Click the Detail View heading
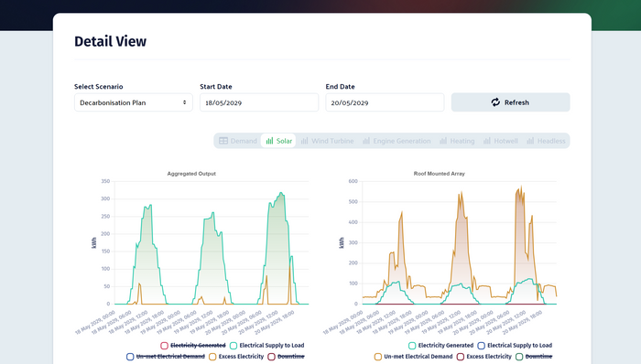 tap(111, 41)
